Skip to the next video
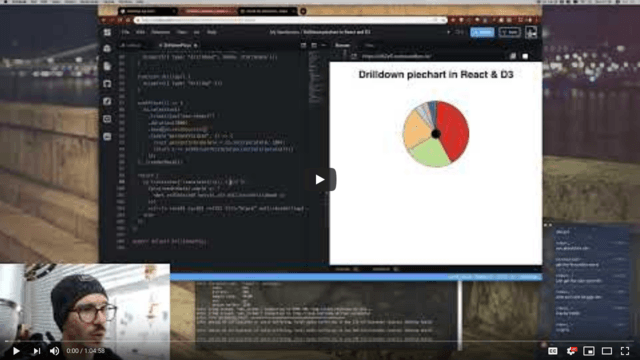 coord(37,351)
